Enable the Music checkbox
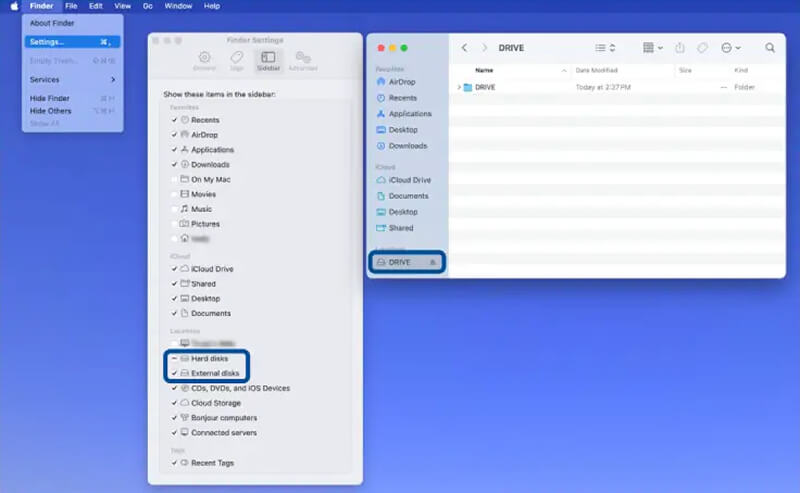The image size is (800, 493). pyautogui.click(x=174, y=209)
